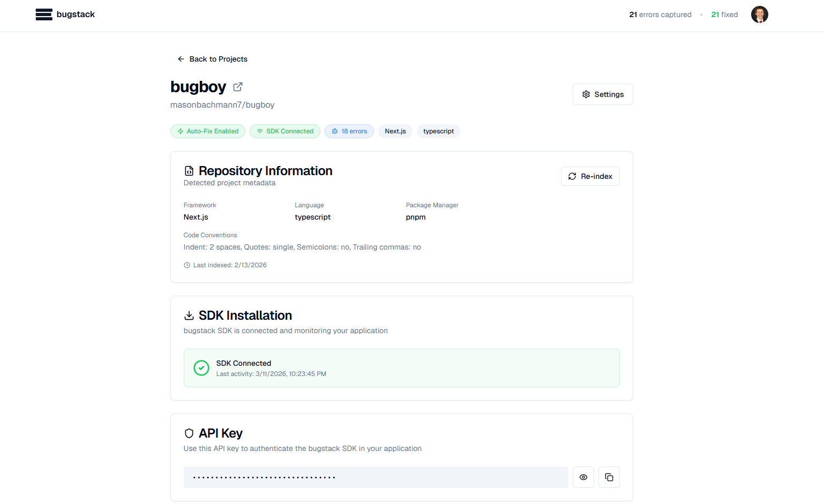Click the download icon beside SDK Installation

pos(189,315)
